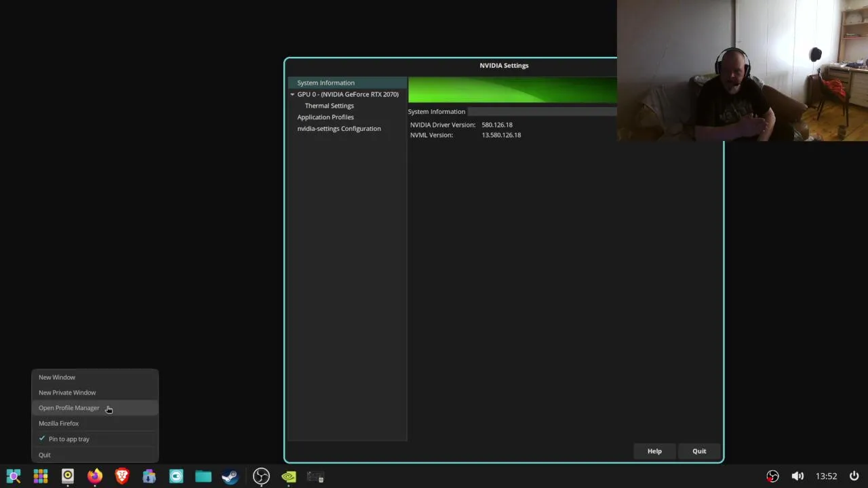Click the 13:52 clock in panel
Screen dimensions: 868x488
pyautogui.click(x=826, y=476)
